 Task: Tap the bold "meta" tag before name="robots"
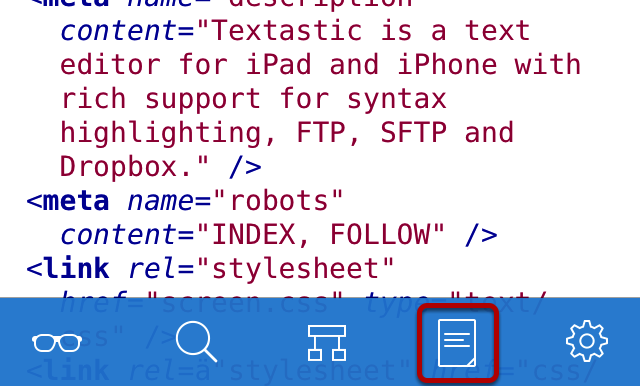[x=76, y=201]
